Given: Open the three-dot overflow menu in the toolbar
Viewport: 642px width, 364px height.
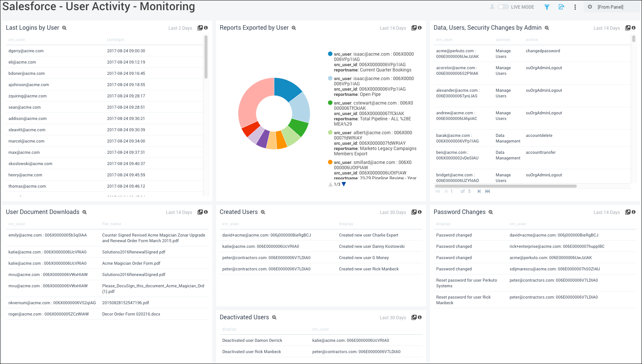Looking at the screenshot, I should pos(575,7).
